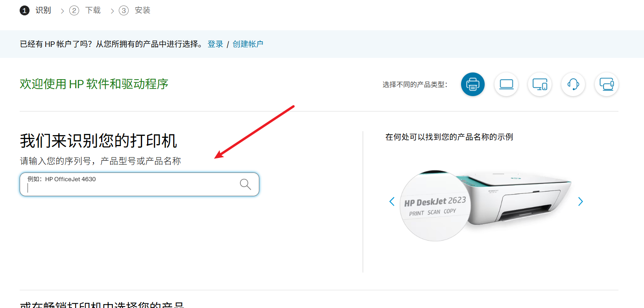Go to step 3 安装
644x308 pixels.
pyautogui.click(x=135, y=10)
